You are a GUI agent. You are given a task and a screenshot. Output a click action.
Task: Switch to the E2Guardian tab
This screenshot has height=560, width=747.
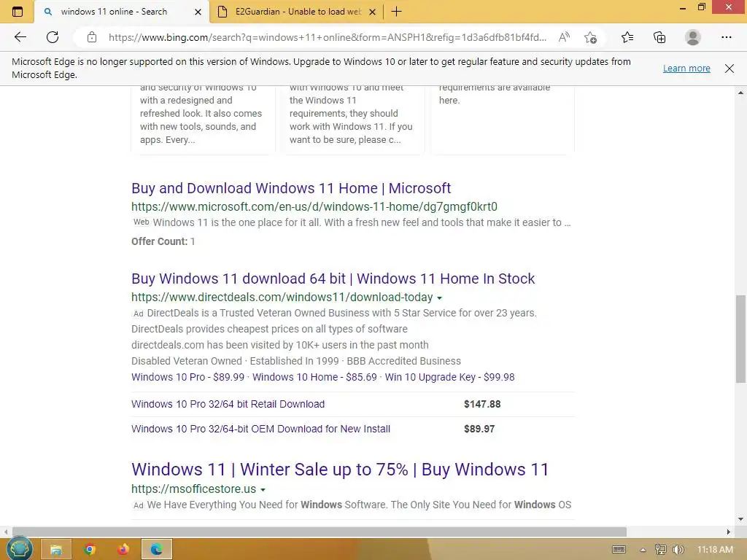coord(296,12)
